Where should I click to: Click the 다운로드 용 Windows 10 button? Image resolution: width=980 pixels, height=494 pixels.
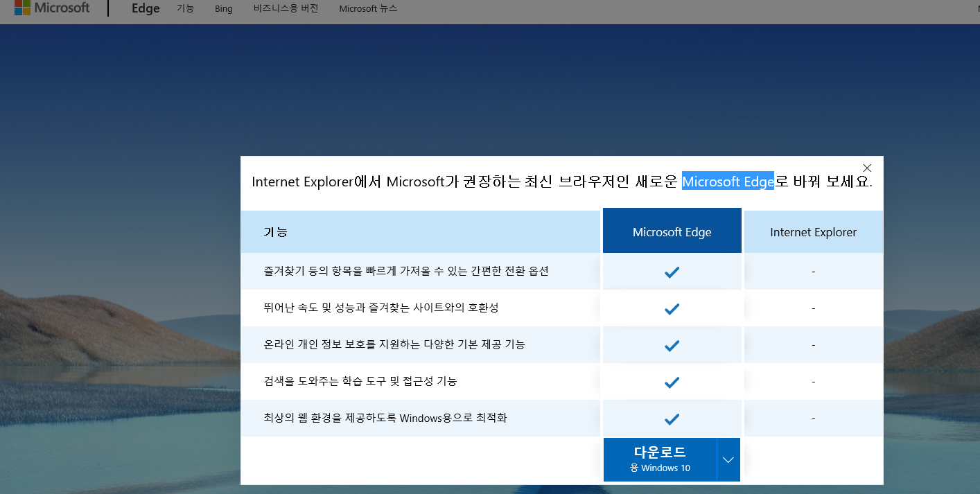point(659,459)
